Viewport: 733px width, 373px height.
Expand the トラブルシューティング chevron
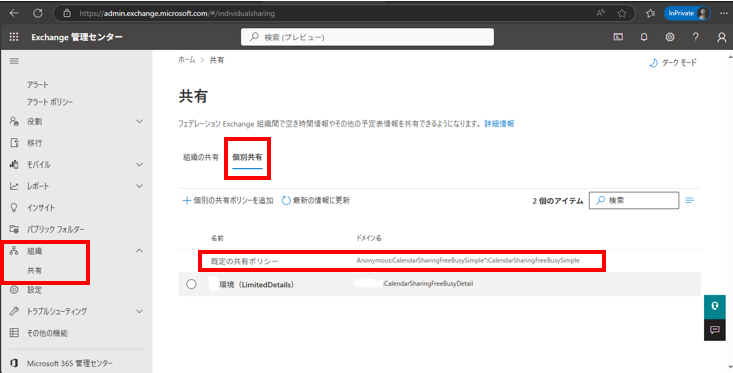(139, 311)
